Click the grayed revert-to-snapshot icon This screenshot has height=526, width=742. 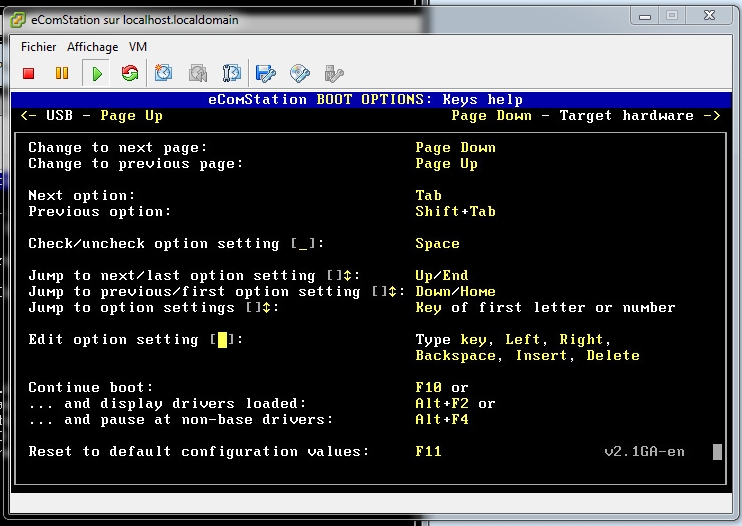(x=198, y=73)
